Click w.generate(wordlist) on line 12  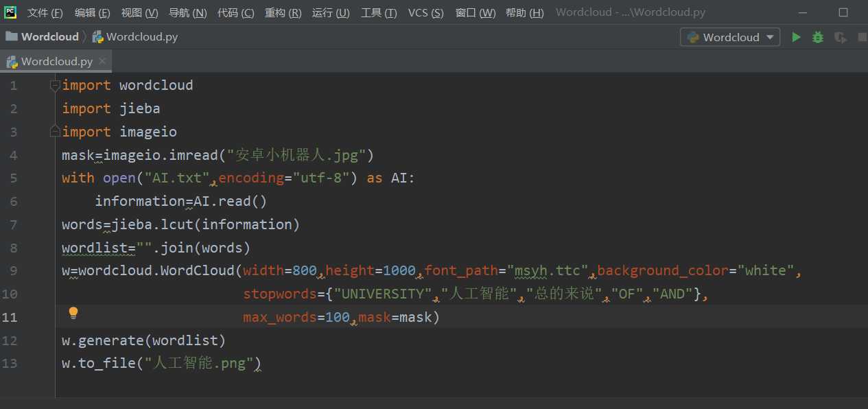[x=143, y=340]
